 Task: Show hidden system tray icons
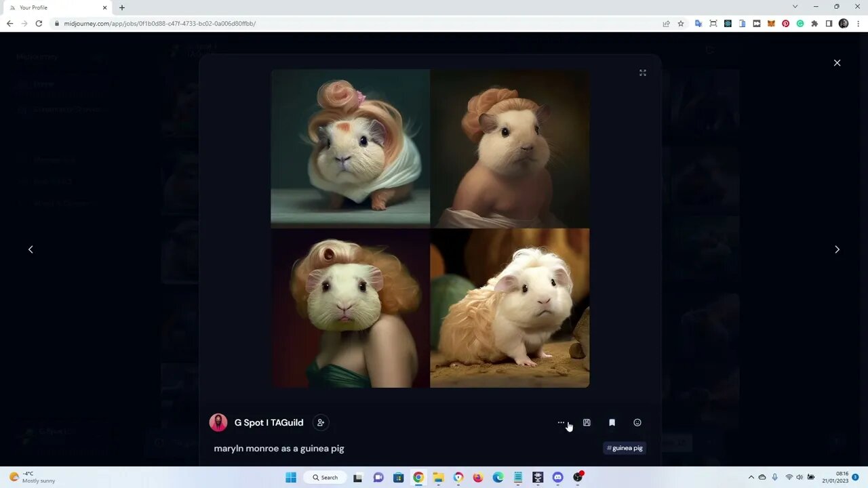point(751,477)
